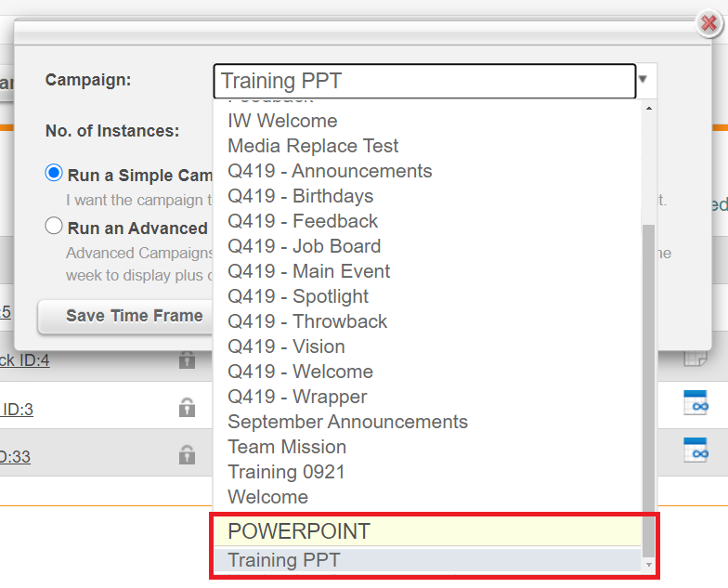Click the lock icon in ID:4 row
This screenshot has height=588, width=728.
(x=188, y=360)
